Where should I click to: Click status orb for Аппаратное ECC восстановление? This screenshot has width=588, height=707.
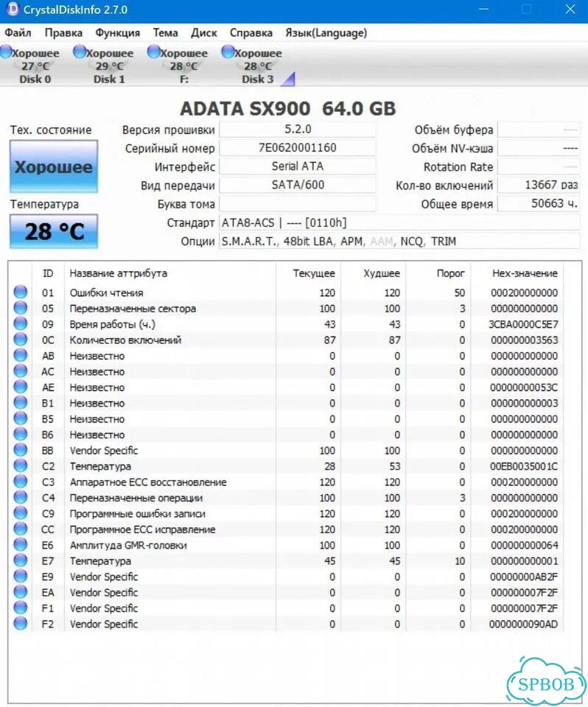tap(21, 482)
